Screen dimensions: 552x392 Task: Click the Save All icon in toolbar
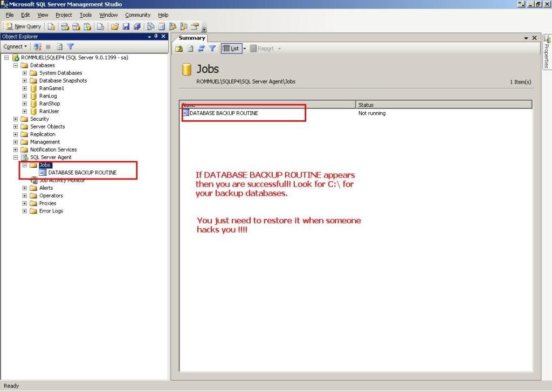point(137,26)
